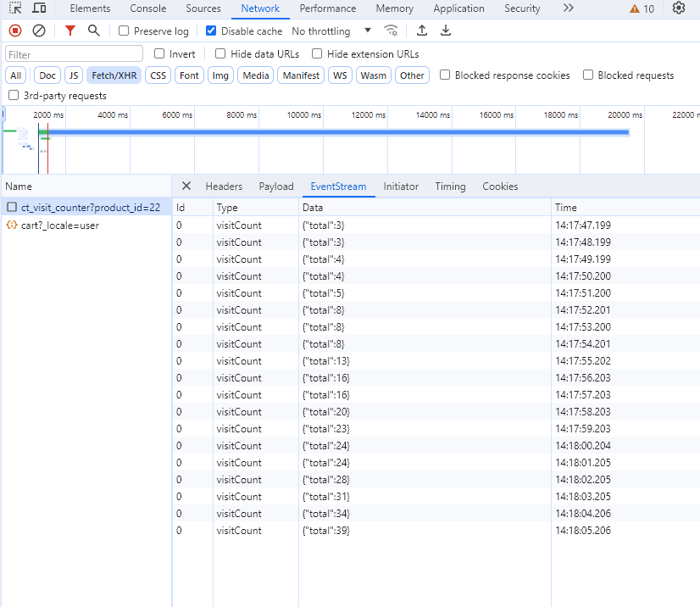Show more DevTools tabs chevron
700x607 pixels.
[x=568, y=8]
